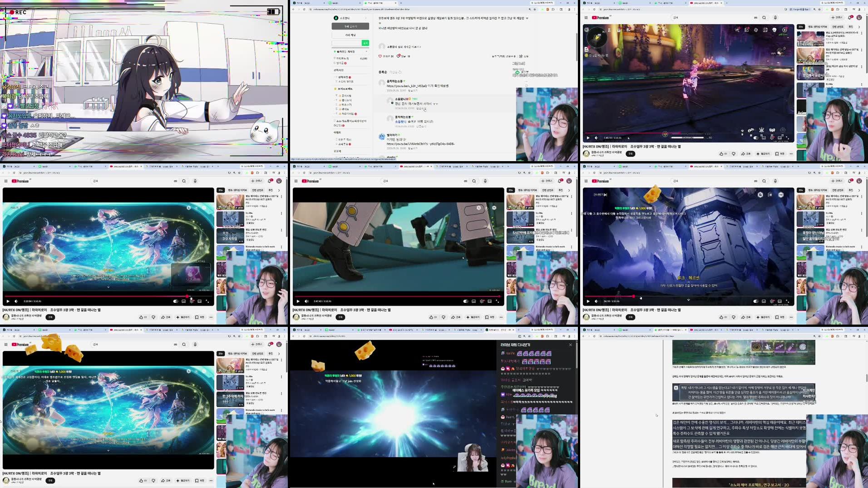Viewport: 868px width, 488px height.
Task: Like the video under night street game scene
Action: click(723, 154)
